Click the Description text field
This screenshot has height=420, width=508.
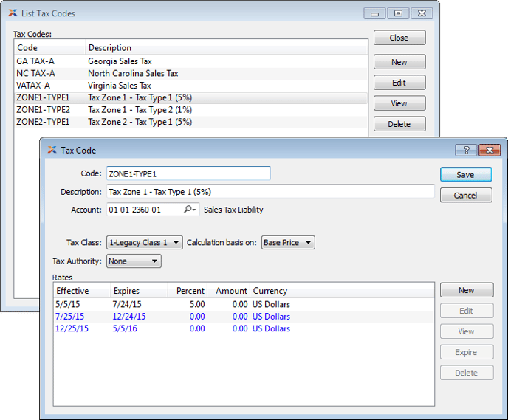[270, 192]
